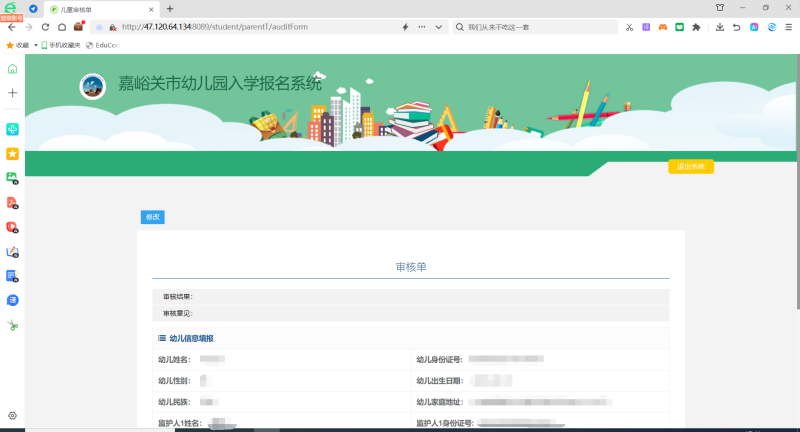
Task: Expand the address bar dropdown chevron
Action: (439, 27)
